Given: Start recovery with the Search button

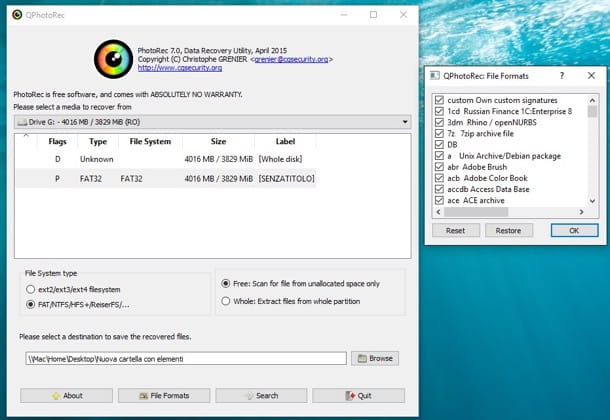Looking at the screenshot, I should 261,396.
